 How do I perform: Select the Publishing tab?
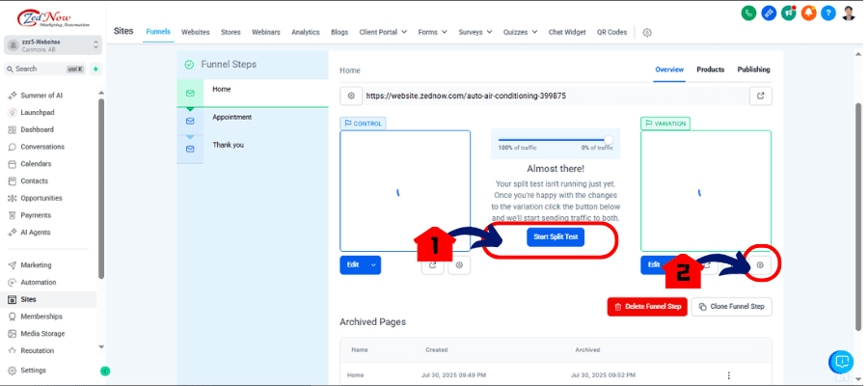pos(753,69)
